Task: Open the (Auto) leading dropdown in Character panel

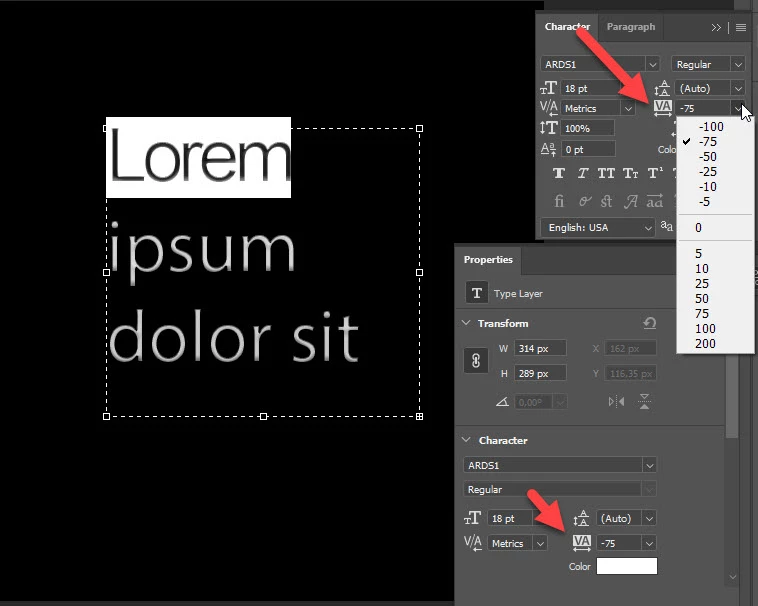Action: coord(738,88)
